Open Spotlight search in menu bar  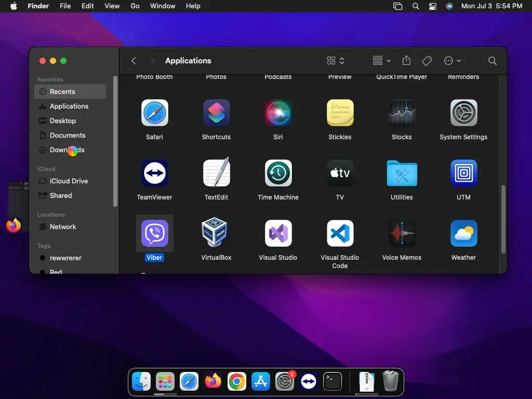(x=415, y=6)
